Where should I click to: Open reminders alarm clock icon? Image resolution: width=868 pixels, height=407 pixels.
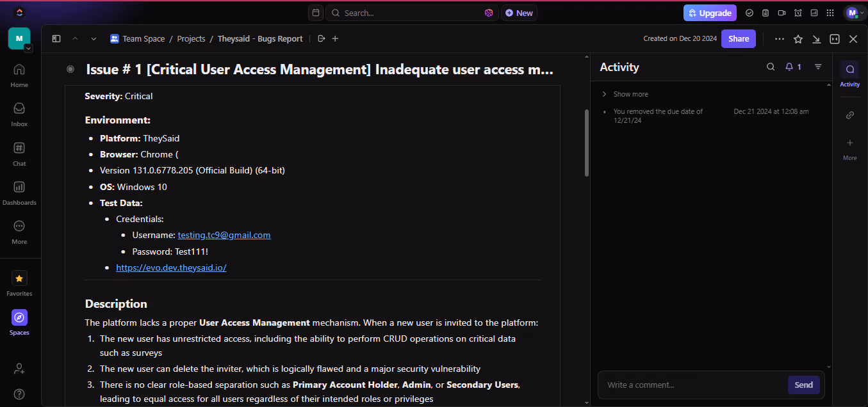point(798,13)
